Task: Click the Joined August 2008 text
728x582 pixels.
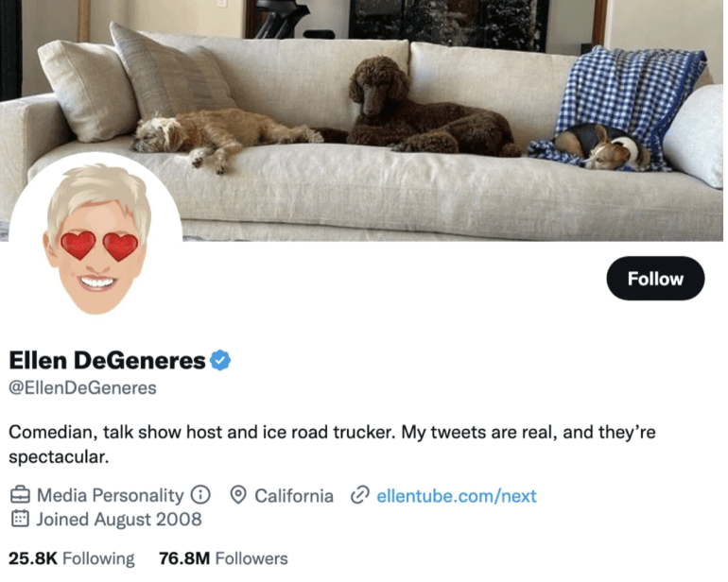Action: point(119,519)
